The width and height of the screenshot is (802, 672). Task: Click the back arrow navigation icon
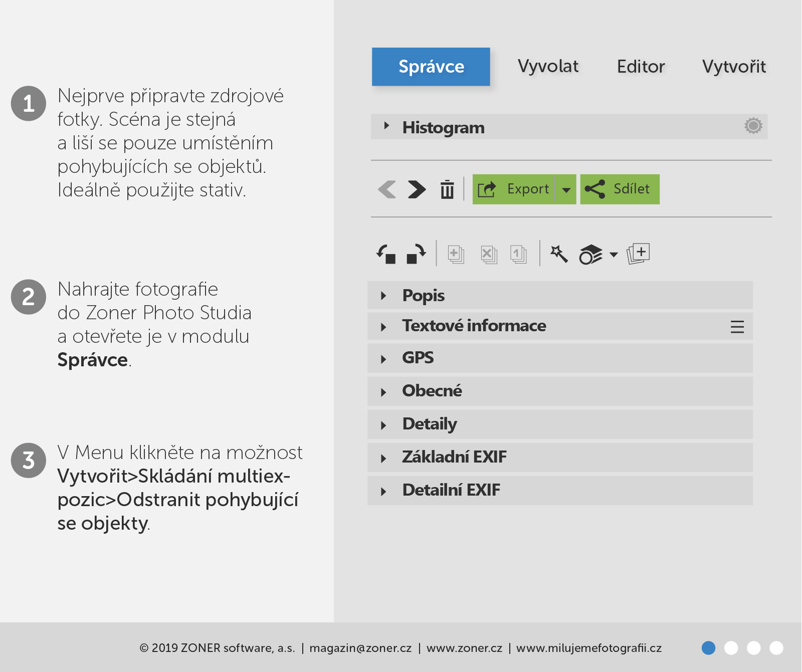387,189
